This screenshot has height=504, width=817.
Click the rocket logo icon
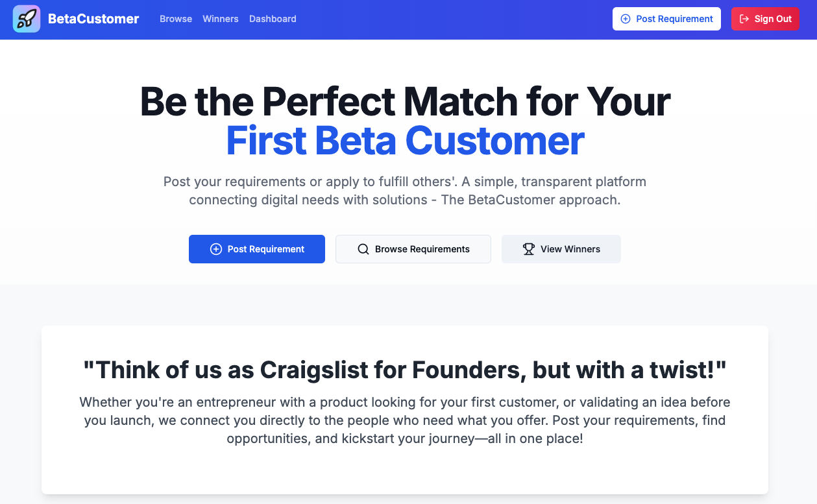tap(27, 19)
